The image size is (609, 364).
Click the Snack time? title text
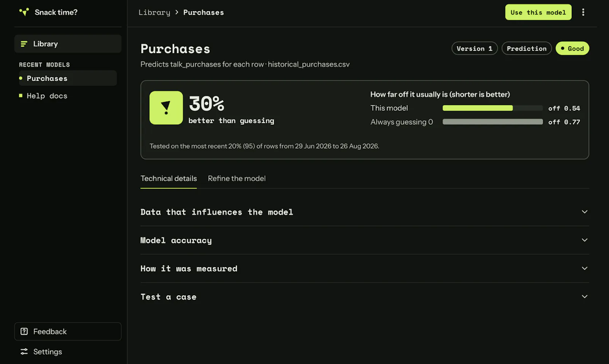tap(56, 12)
